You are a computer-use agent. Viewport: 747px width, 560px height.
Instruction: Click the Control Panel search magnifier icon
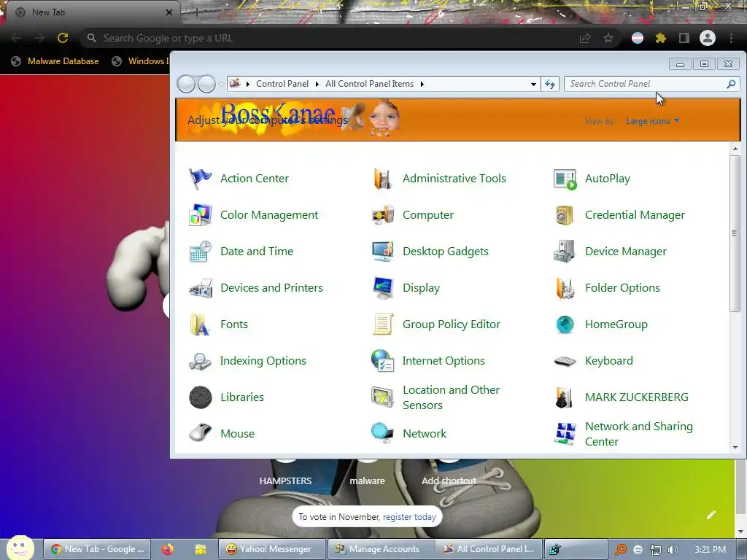731,84
